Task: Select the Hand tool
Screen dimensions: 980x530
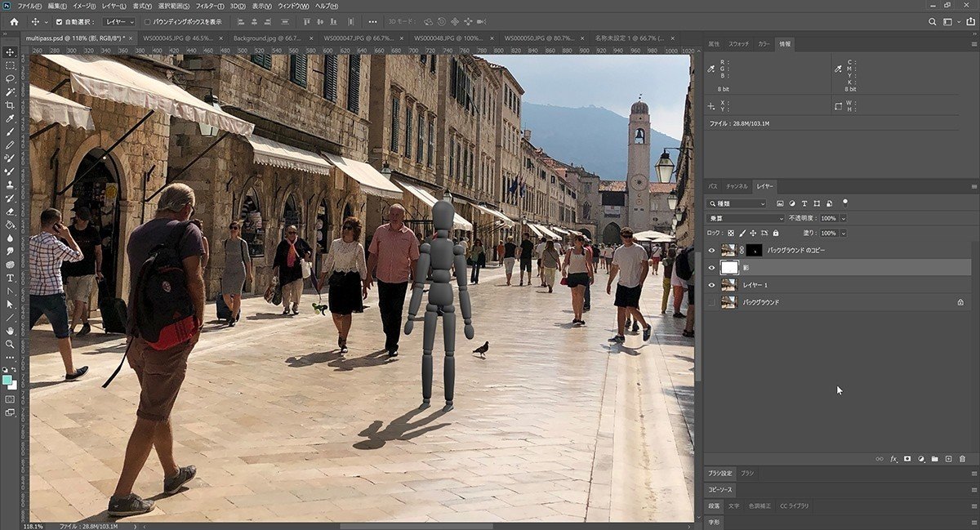Action: coord(10,331)
